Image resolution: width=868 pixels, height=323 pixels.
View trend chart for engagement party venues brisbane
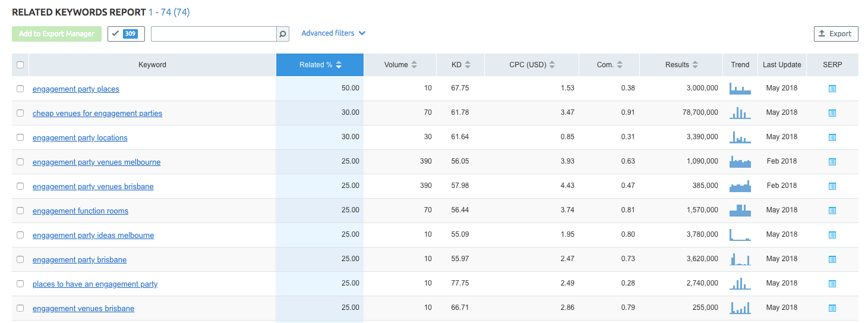tap(740, 186)
